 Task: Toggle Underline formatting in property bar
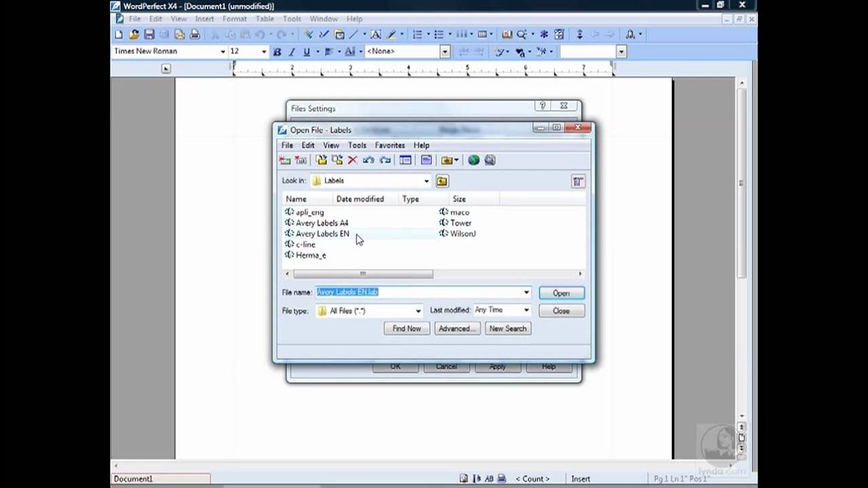tap(307, 52)
